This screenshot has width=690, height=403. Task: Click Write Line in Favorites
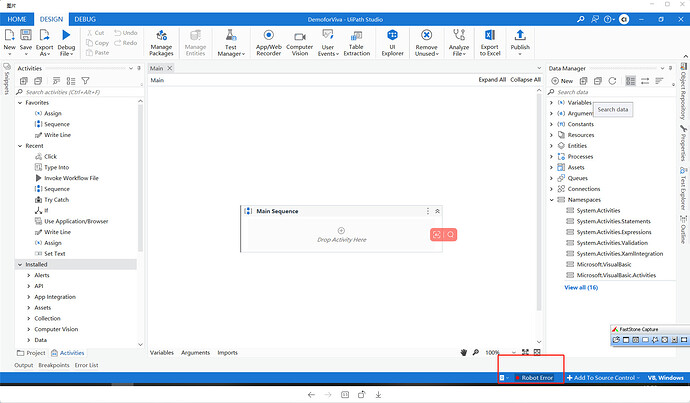coord(52,135)
